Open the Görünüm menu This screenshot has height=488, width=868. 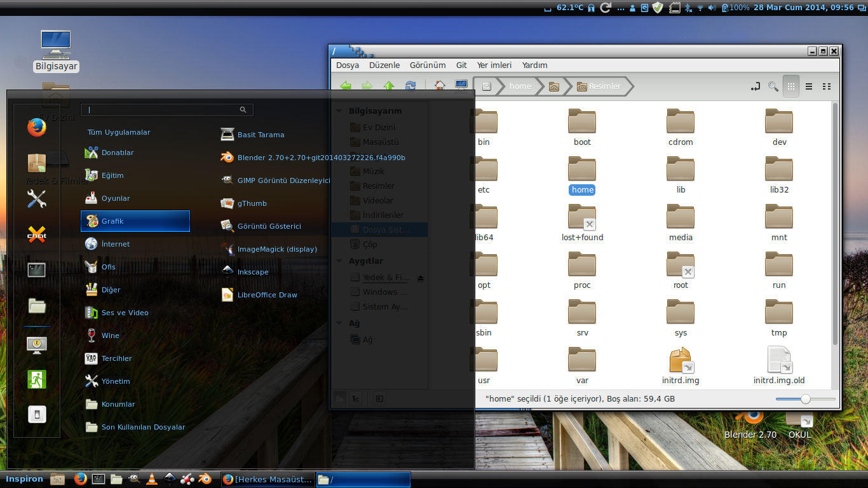tap(428, 65)
